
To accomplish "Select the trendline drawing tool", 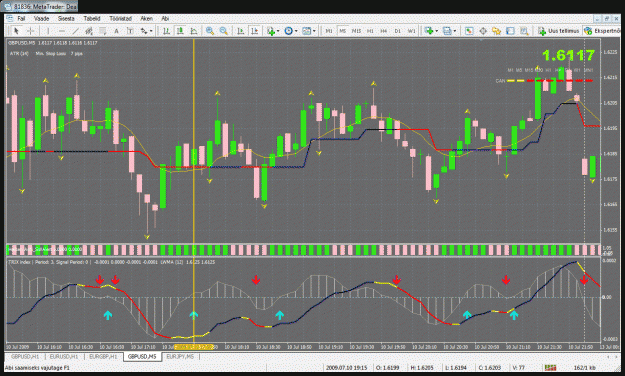I will click(x=75, y=31).
